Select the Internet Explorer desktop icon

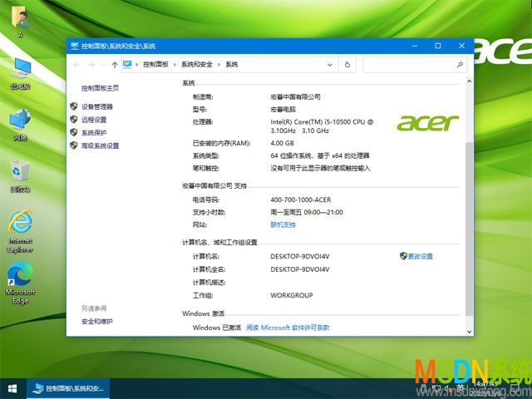click(x=20, y=231)
